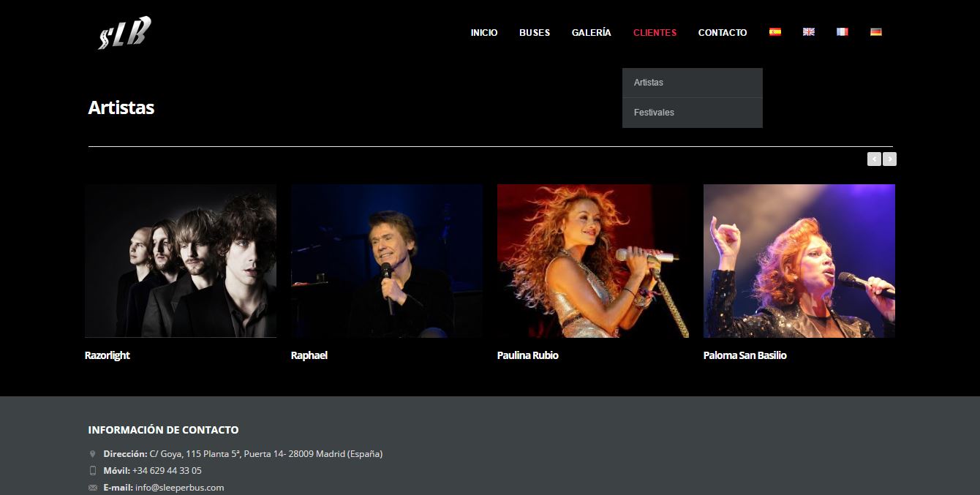This screenshot has height=495, width=980.
Task: Open the Razorlight photo
Action: coord(181,261)
